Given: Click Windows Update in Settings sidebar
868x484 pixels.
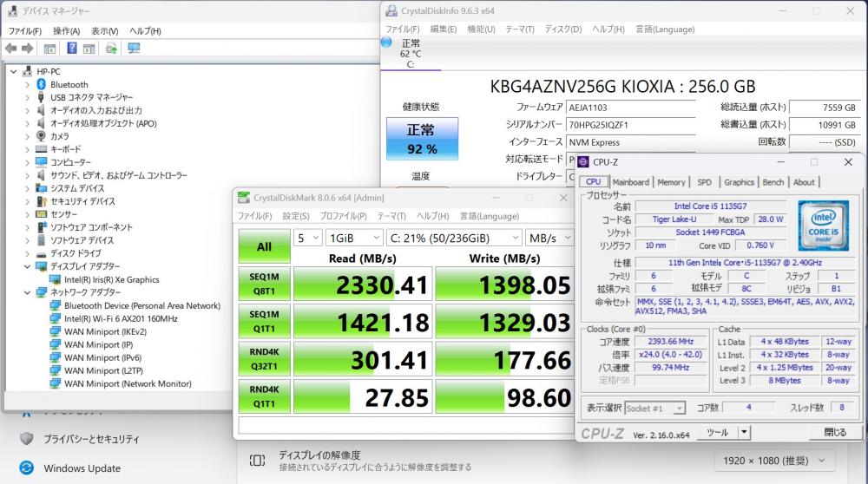Looking at the screenshot, I should (82, 468).
